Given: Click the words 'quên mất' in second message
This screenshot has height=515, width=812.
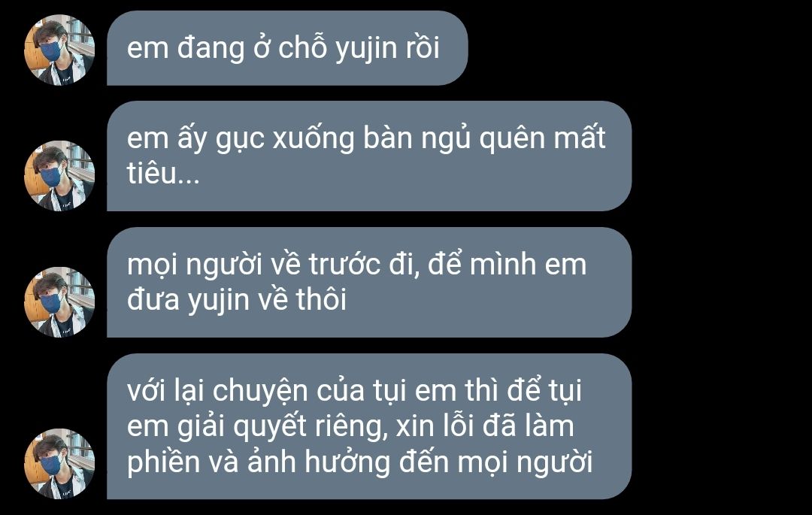Looking at the screenshot, I should (542, 139).
